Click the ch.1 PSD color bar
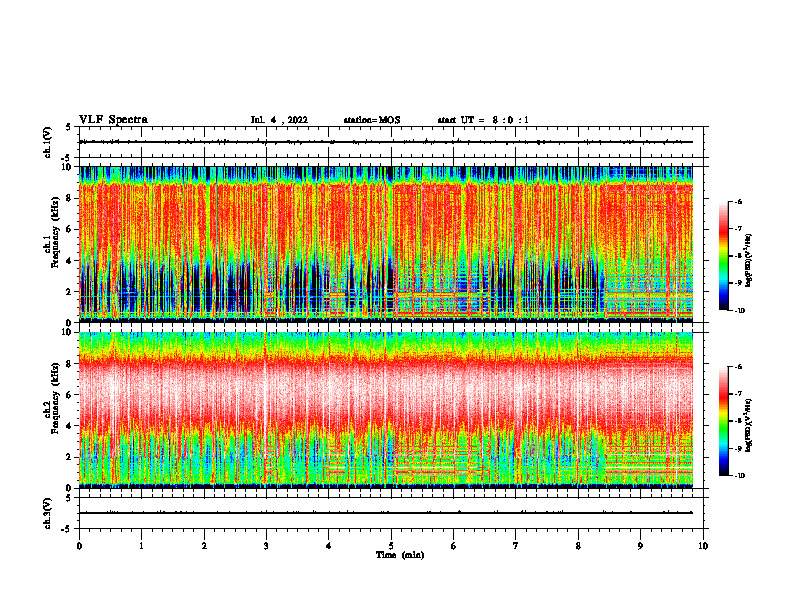 coord(723,256)
